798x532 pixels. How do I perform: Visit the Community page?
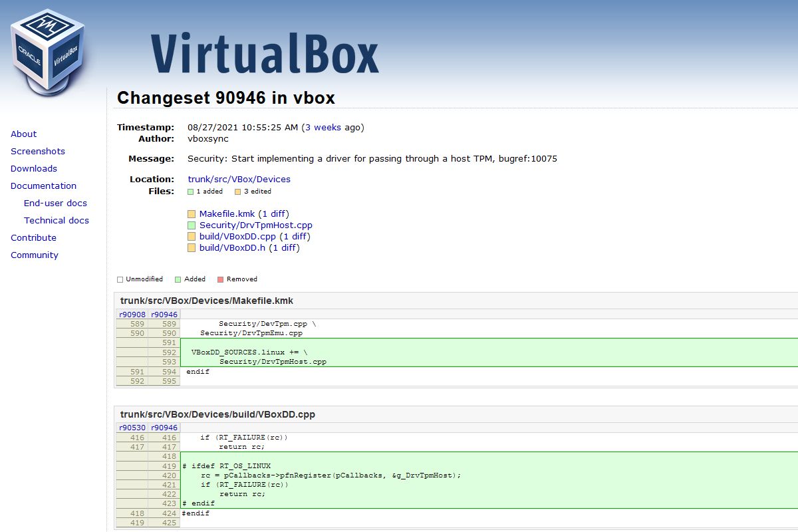tap(35, 255)
